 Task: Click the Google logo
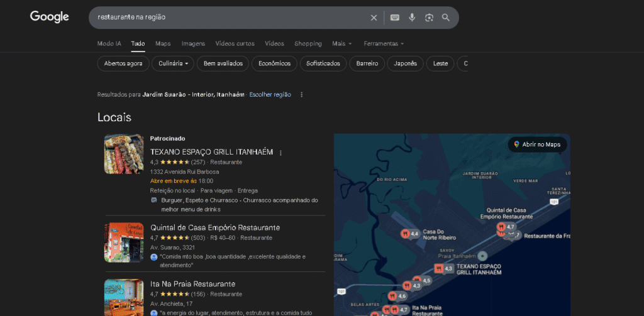pyautogui.click(x=49, y=17)
